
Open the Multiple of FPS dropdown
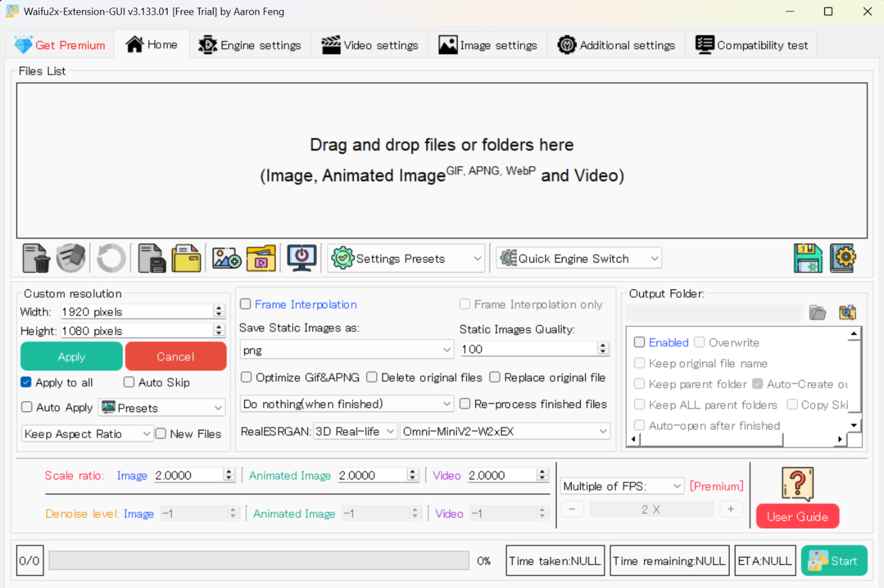click(x=622, y=486)
